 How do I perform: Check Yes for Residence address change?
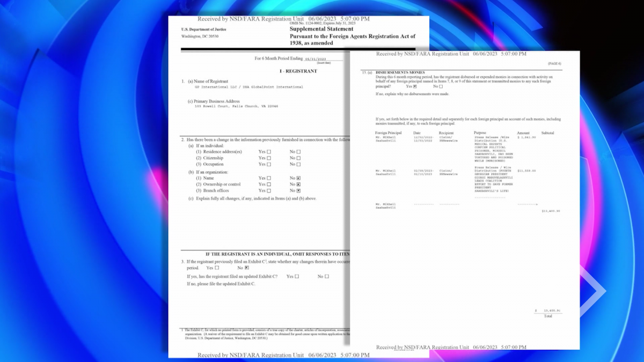269,152
